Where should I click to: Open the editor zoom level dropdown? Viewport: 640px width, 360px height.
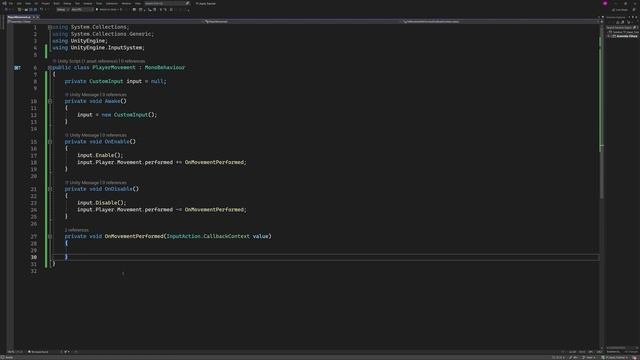[16, 352]
